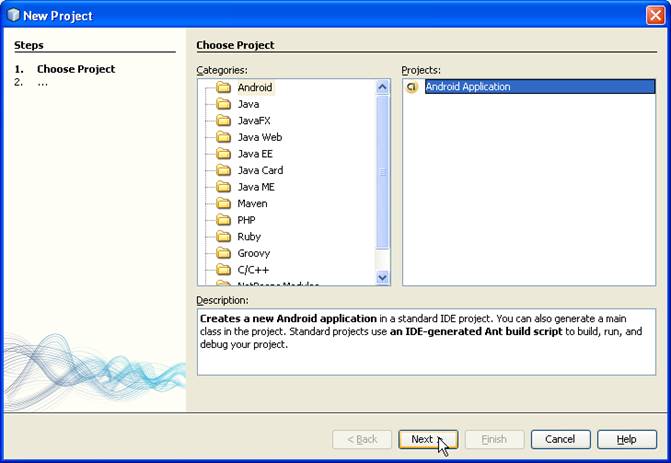The image size is (671, 463).
Task: Click the disabled Finish button
Action: (x=494, y=439)
